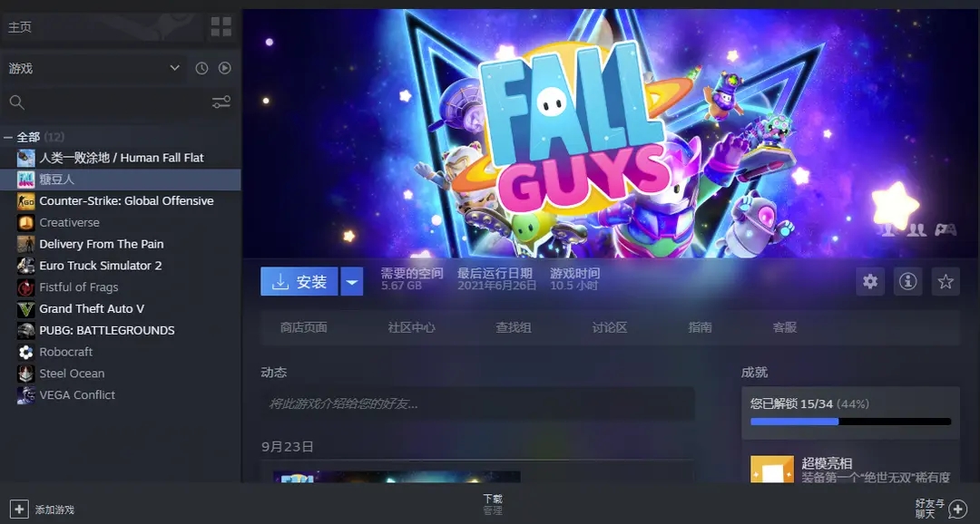
Task: Click the 糖豆人 game icon
Action: [25, 180]
